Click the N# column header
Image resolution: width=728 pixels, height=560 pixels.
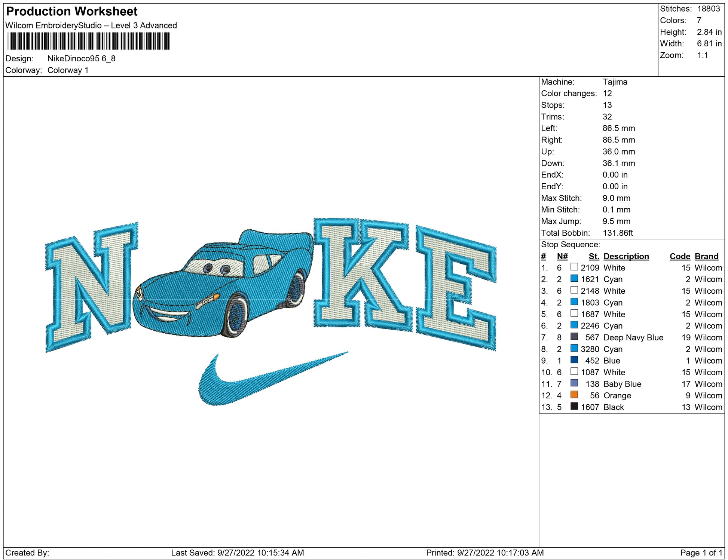point(562,256)
